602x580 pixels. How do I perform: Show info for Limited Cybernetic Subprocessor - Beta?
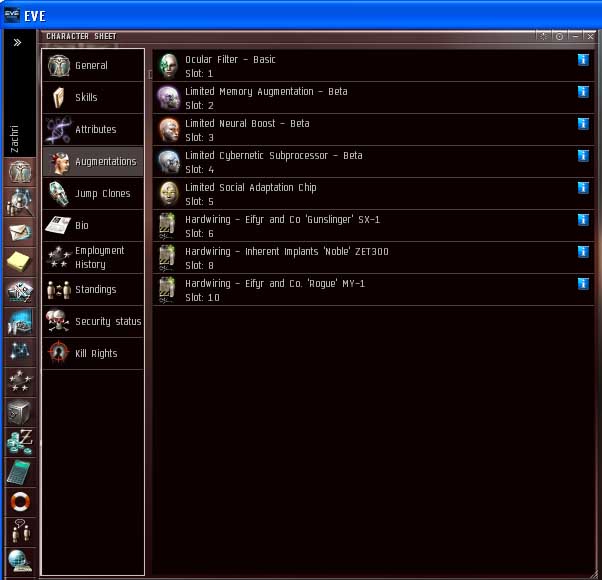tap(583, 156)
